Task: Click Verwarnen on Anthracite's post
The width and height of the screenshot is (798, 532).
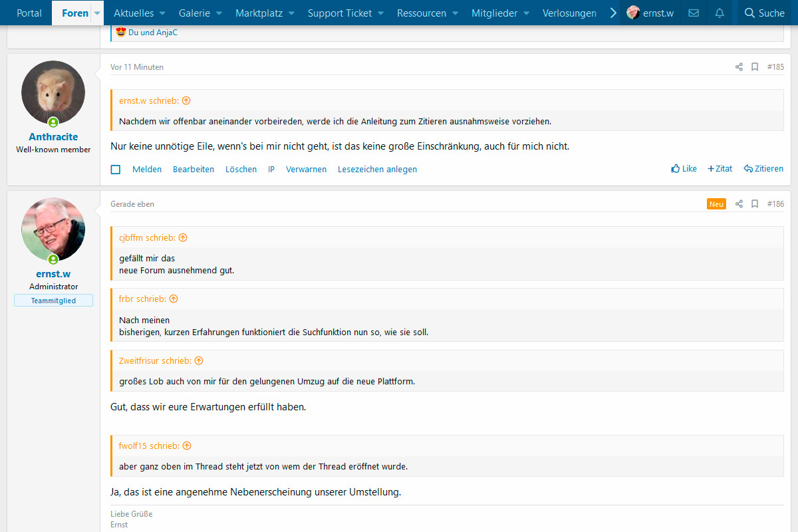Action: click(x=307, y=169)
